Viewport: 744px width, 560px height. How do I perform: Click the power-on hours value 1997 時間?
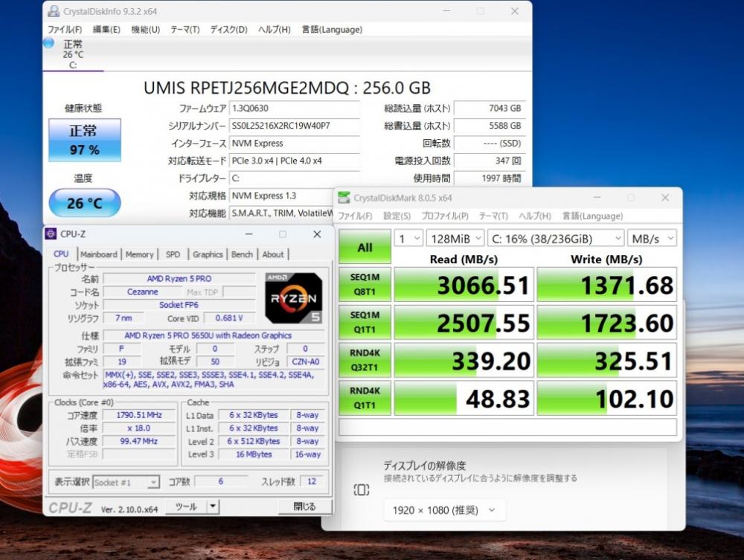tap(490, 178)
